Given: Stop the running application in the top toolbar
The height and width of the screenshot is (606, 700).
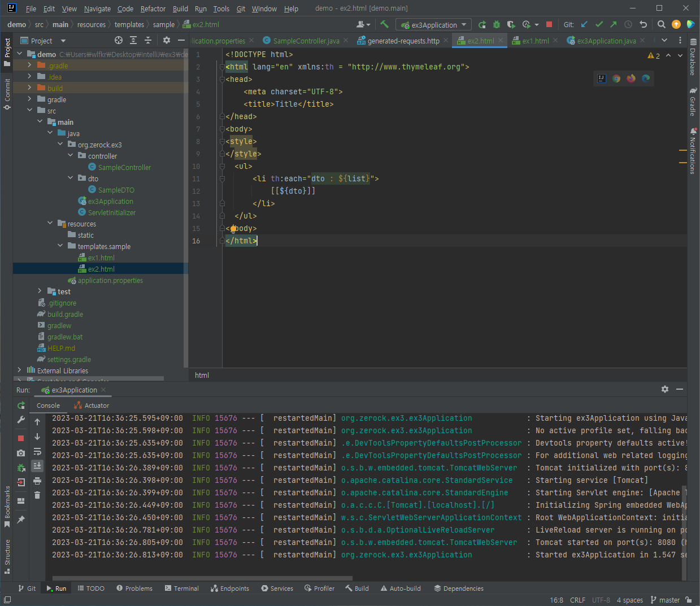Looking at the screenshot, I should click(x=549, y=24).
